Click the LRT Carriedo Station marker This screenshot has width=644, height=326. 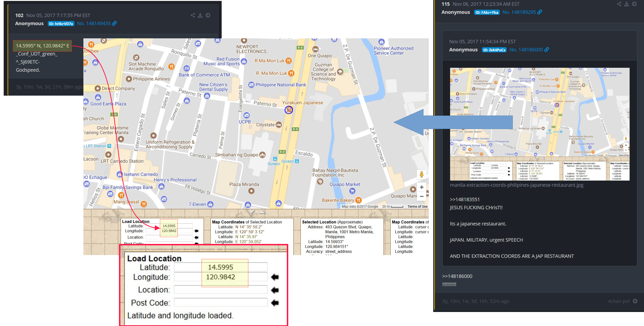click(x=108, y=154)
